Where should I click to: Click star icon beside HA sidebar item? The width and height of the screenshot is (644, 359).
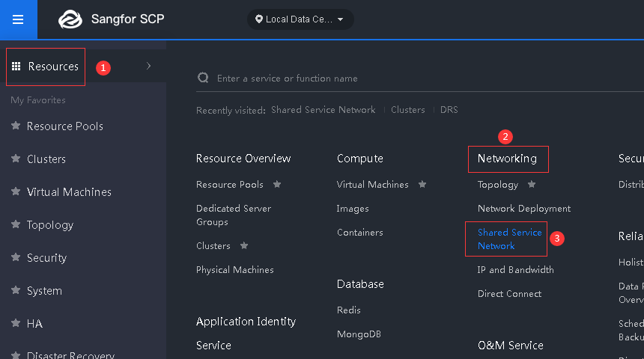[16, 324]
